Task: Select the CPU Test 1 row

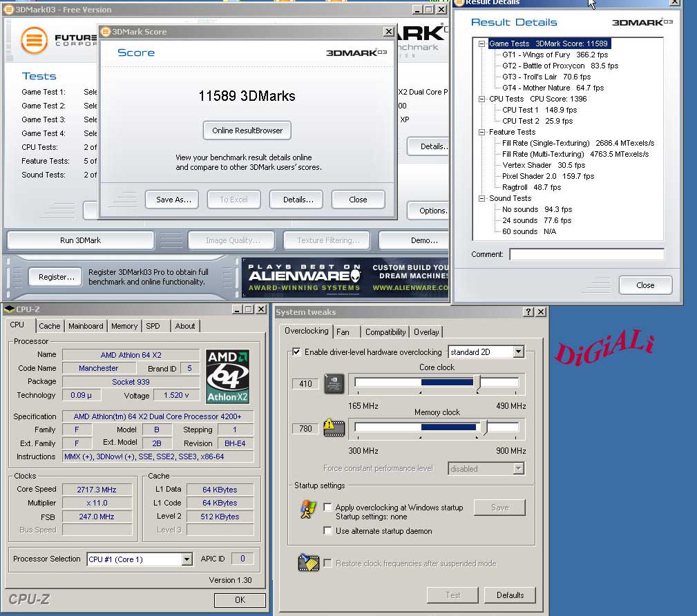Action: point(540,110)
